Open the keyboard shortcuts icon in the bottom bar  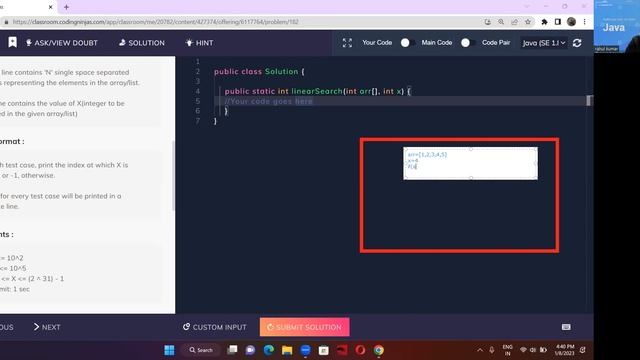tap(566, 327)
